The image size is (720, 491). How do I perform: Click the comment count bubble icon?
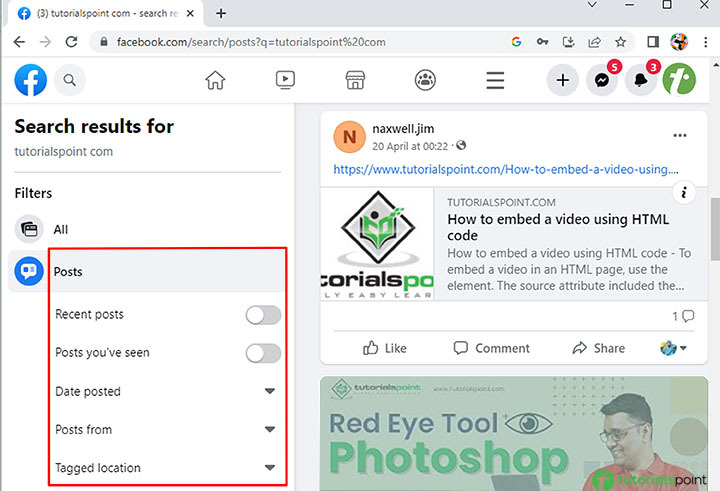click(x=688, y=316)
